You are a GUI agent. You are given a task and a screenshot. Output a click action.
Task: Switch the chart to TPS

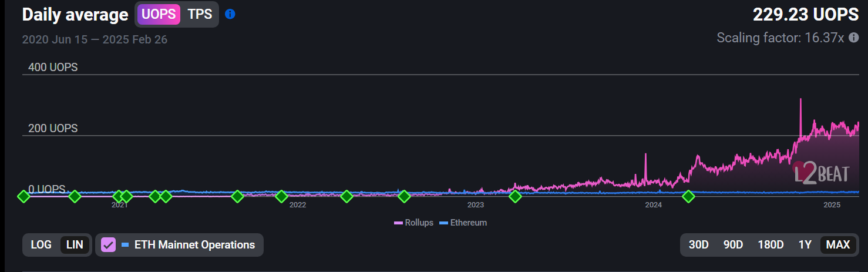tap(200, 14)
